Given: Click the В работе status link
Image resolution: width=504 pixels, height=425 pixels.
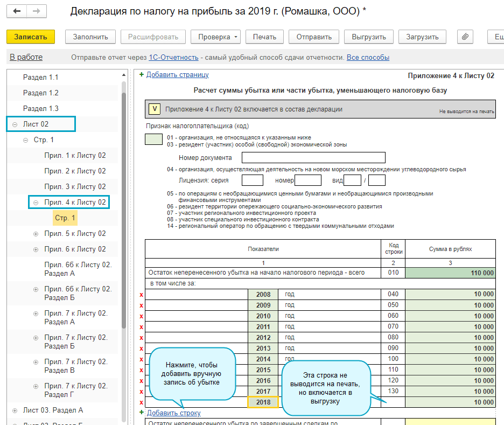Looking at the screenshot, I should (26, 57).
